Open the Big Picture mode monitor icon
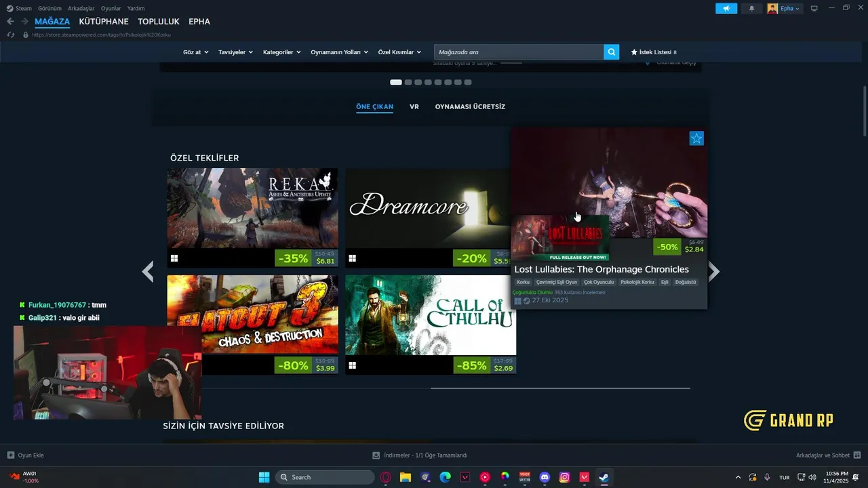Image resolution: width=868 pixels, height=488 pixels. [x=814, y=8]
